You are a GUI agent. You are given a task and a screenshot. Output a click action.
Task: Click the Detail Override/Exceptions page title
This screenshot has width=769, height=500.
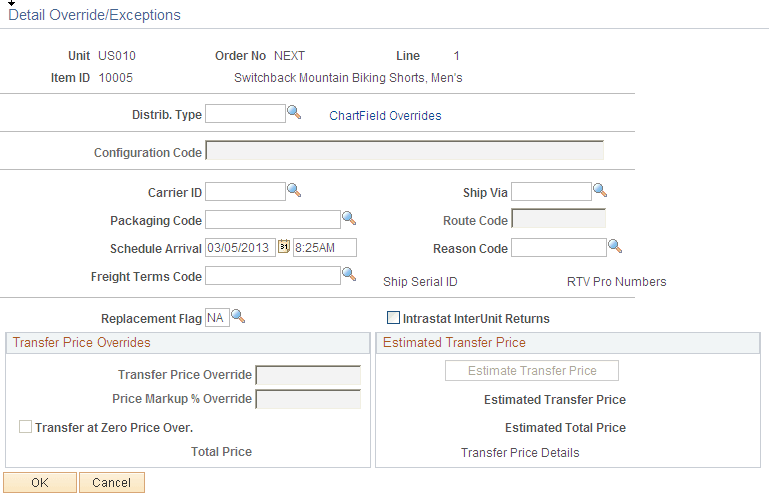94,15
